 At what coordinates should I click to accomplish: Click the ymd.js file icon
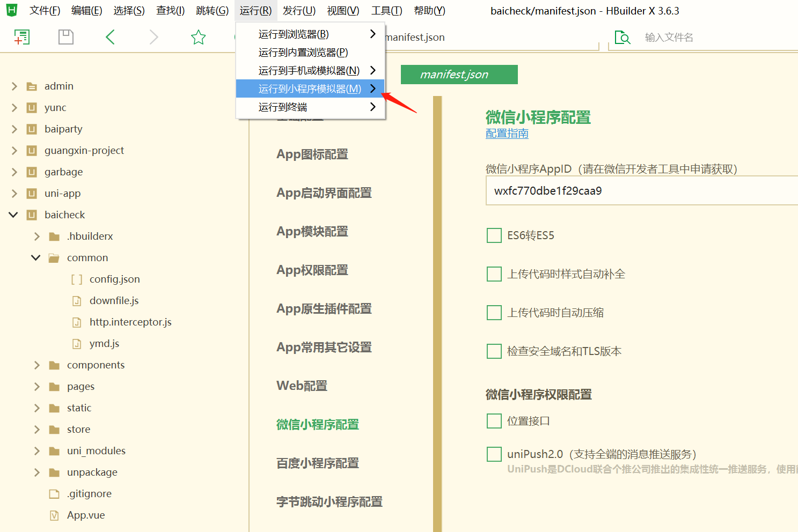point(77,344)
